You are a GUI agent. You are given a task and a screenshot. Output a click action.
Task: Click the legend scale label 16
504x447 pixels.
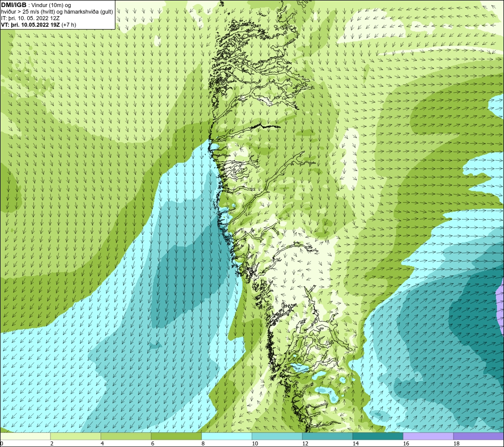pyautogui.click(x=406, y=444)
